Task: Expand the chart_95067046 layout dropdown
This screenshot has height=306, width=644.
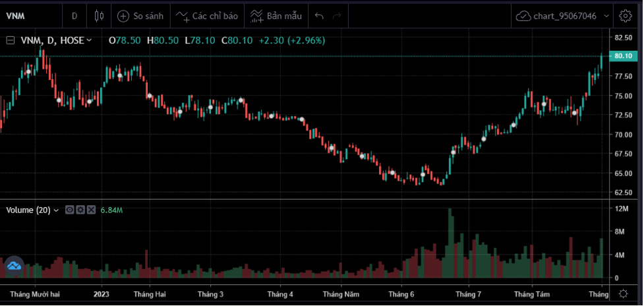Action: [606, 15]
